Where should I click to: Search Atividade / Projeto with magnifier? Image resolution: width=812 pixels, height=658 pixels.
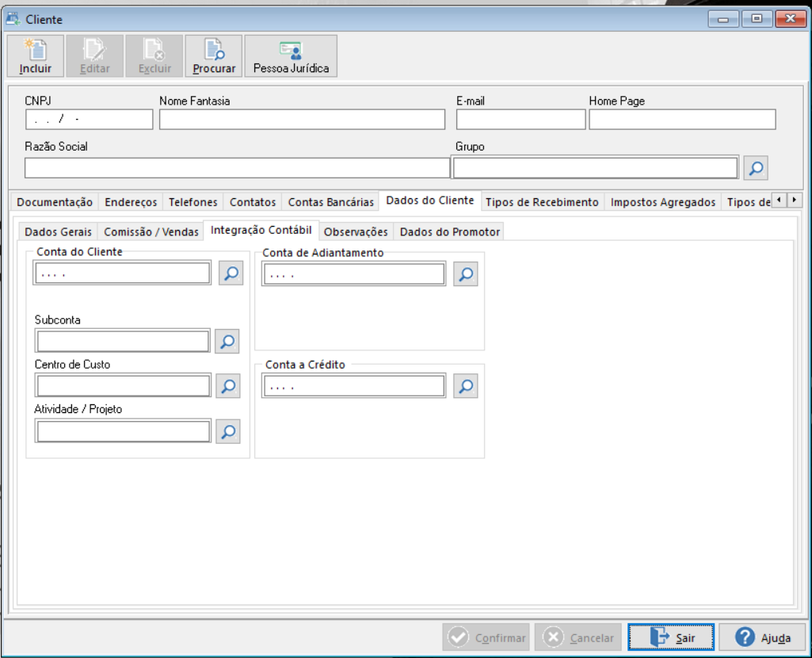pyautogui.click(x=228, y=431)
